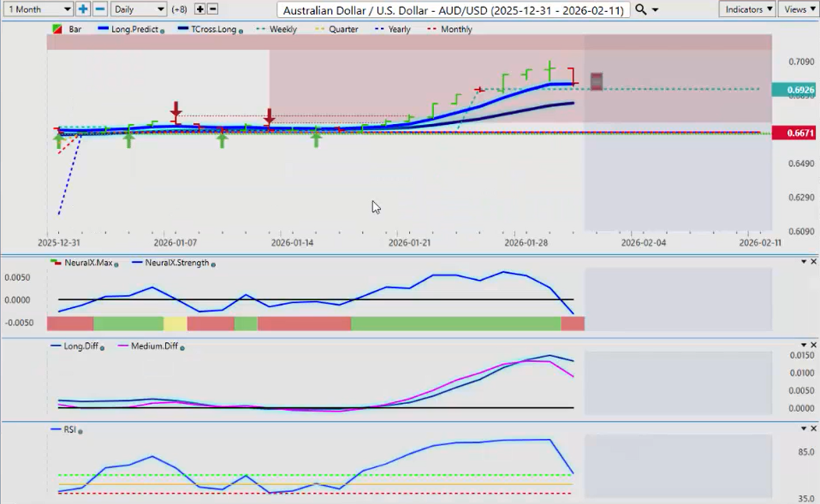820x504 pixels.
Task: Click the black minus button beside (+8)
Action: point(212,9)
